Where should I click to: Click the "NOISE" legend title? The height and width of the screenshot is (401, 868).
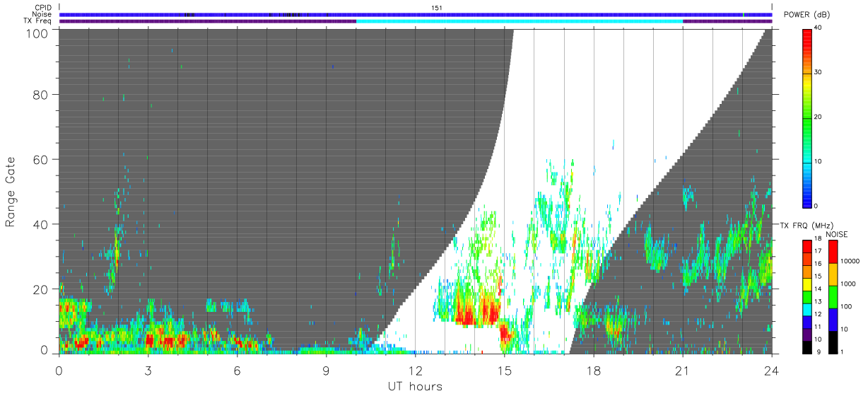tap(836, 234)
